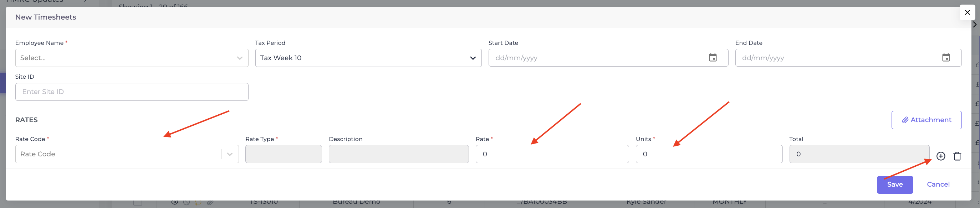Add a new rate row with plus icon

940,156
